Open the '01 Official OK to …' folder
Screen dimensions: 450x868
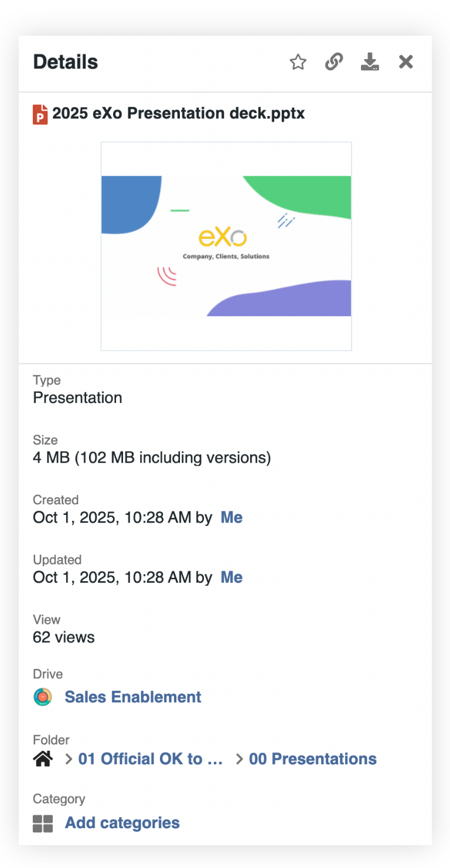click(151, 759)
